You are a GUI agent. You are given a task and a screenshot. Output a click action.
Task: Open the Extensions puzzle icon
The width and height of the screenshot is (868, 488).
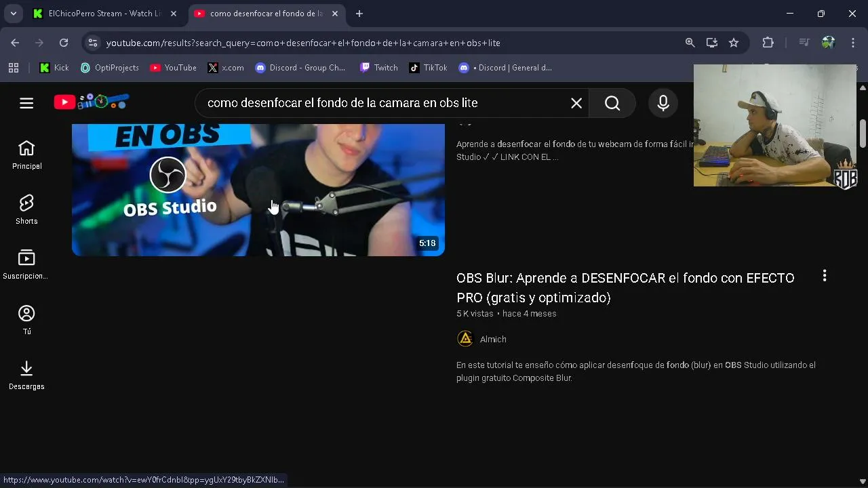click(768, 43)
